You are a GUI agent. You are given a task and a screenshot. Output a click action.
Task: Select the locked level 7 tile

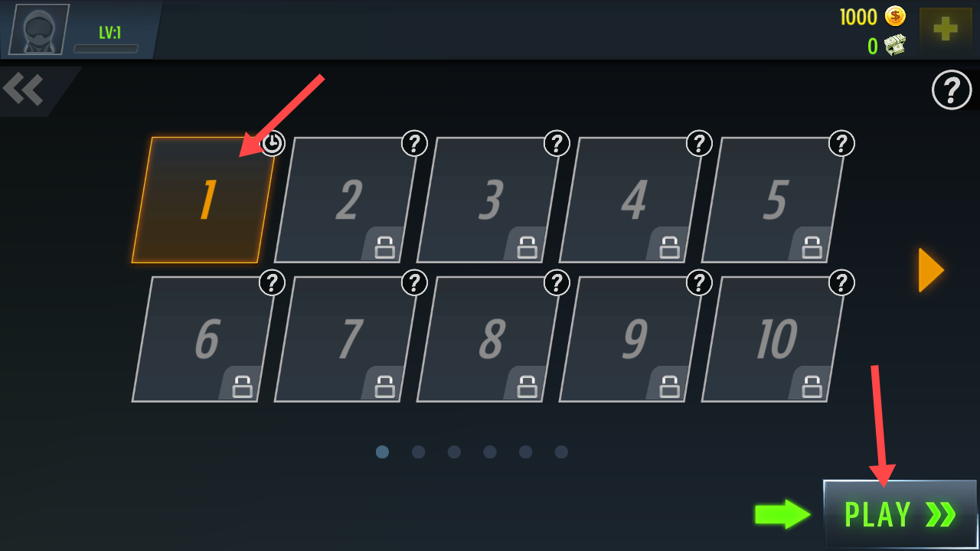pyautogui.click(x=346, y=339)
